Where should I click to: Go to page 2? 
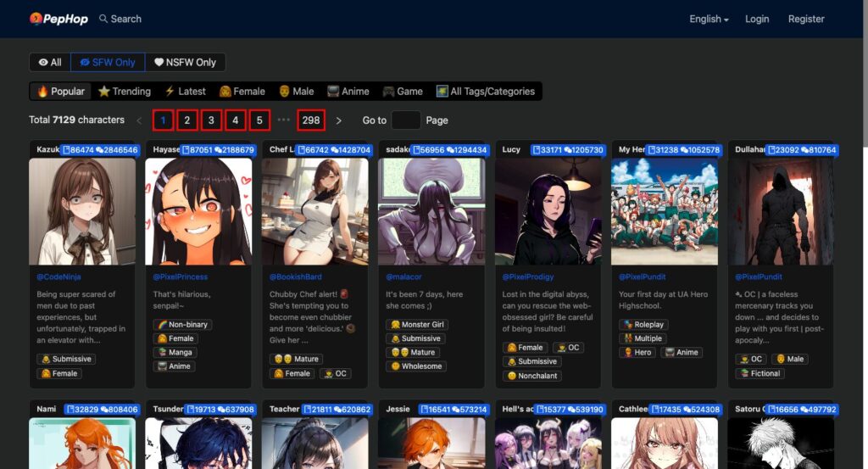[187, 120]
